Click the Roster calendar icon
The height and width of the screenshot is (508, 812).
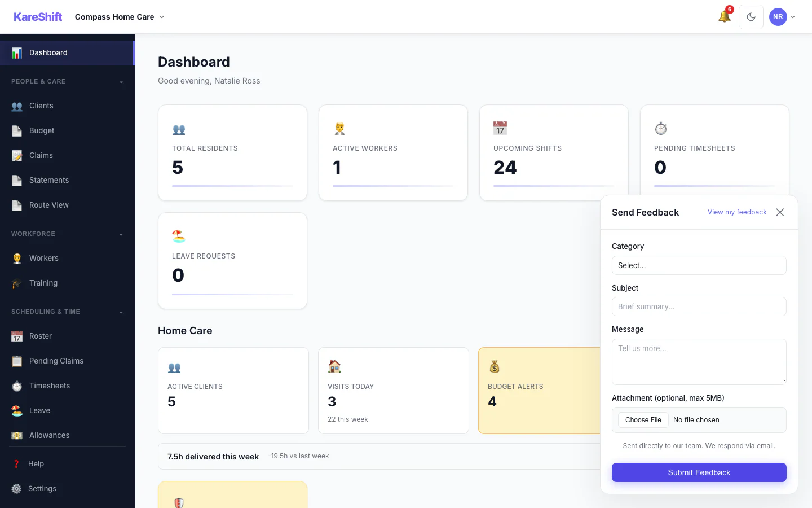point(17,336)
